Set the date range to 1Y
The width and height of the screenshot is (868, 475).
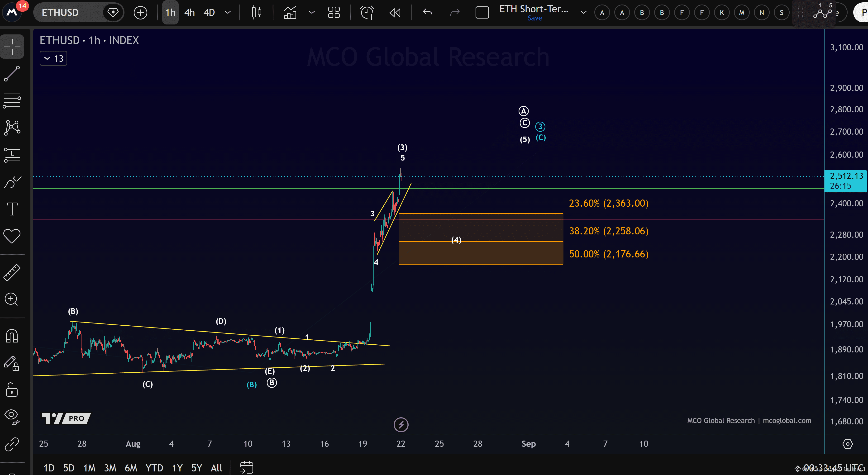177,468
